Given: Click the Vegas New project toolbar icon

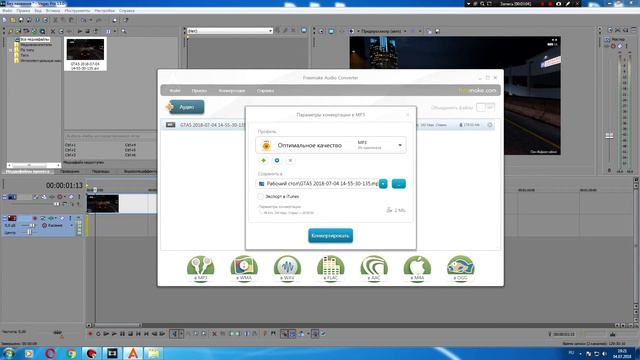Looking at the screenshot, I should [x=5, y=20].
